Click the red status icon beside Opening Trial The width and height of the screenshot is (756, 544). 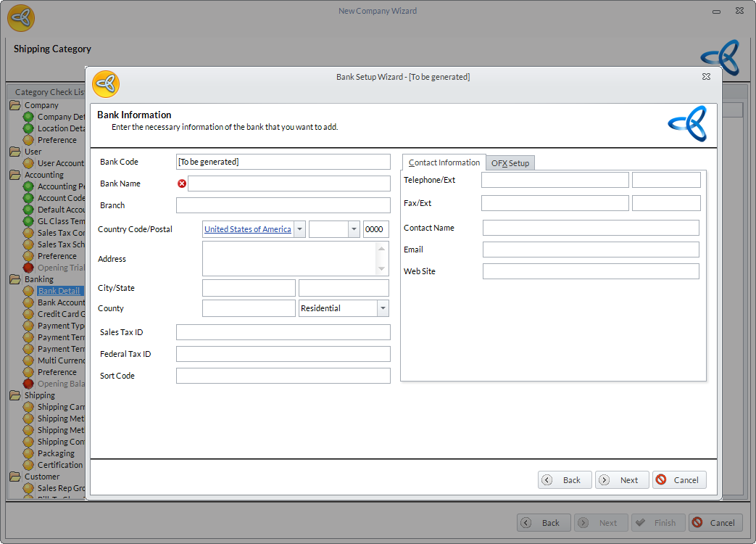click(x=28, y=268)
